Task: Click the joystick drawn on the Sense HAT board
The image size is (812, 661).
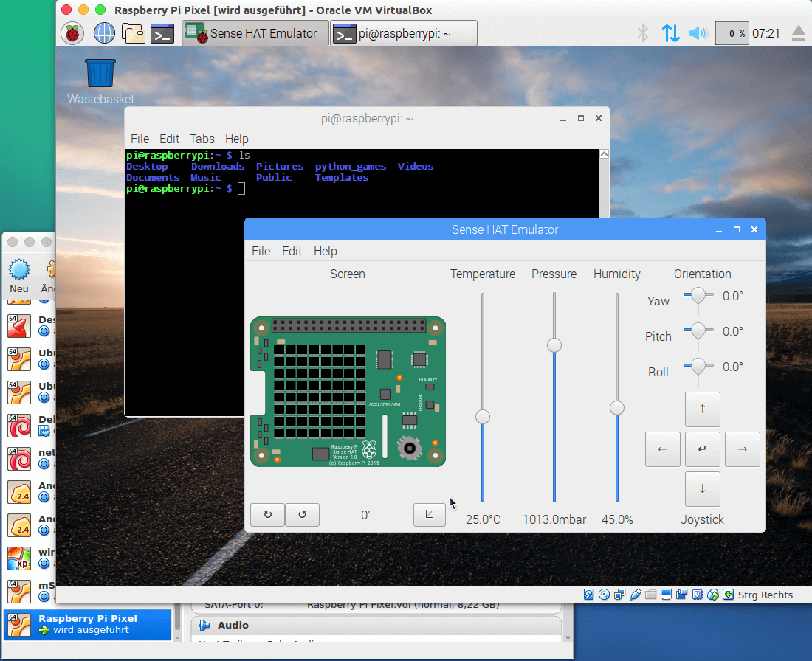Action: [410, 448]
